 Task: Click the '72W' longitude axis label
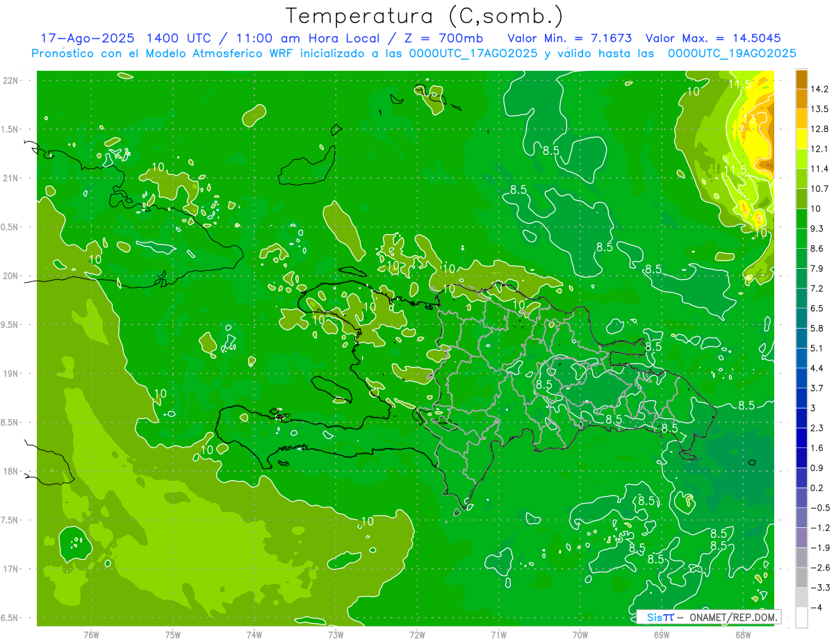[417, 634]
